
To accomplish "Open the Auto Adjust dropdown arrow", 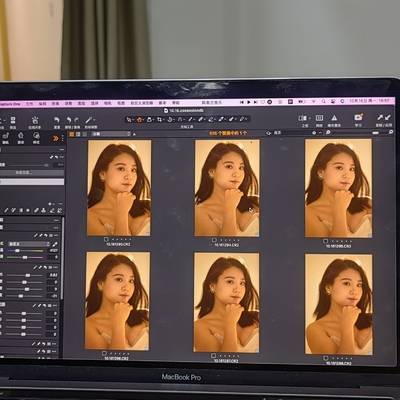I will coord(94,120).
